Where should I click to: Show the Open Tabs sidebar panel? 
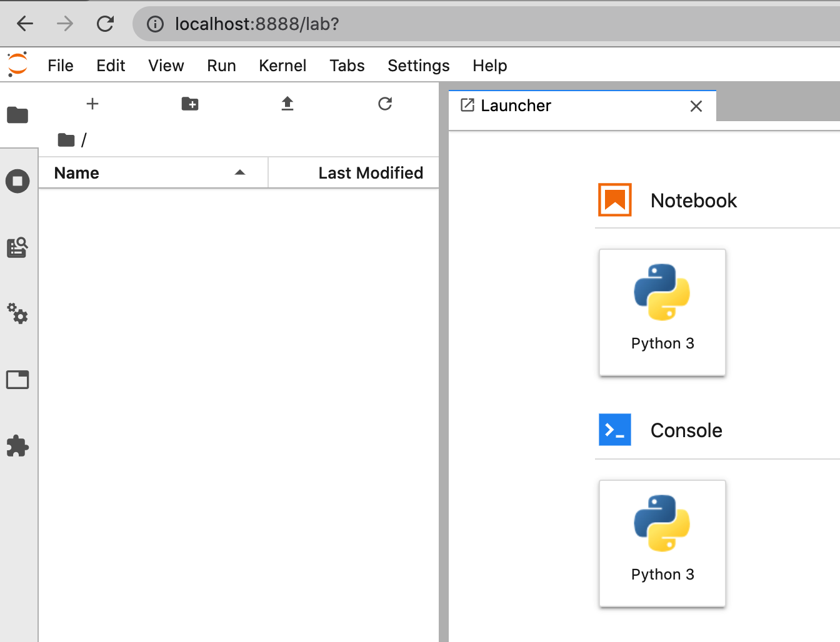coord(17,380)
